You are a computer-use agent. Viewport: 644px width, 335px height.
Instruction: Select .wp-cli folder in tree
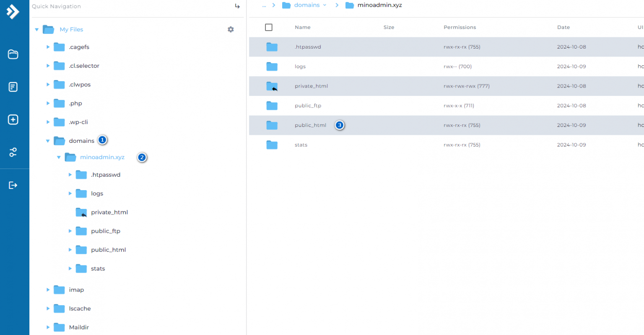point(78,122)
